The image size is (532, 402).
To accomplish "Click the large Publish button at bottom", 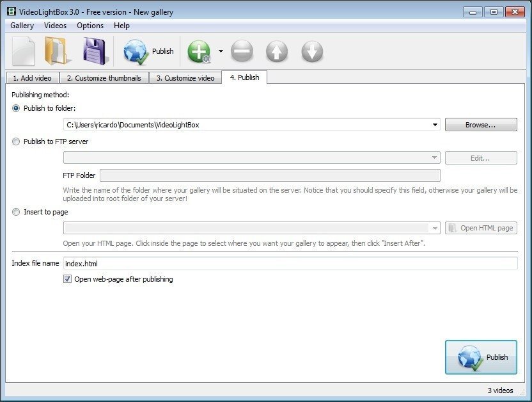I will [x=481, y=357].
